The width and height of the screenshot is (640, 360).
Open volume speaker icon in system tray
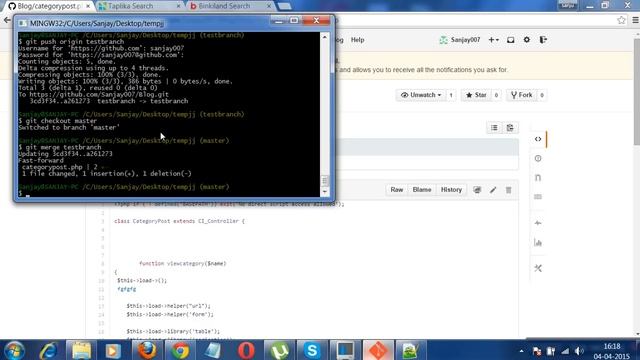pos(579,351)
